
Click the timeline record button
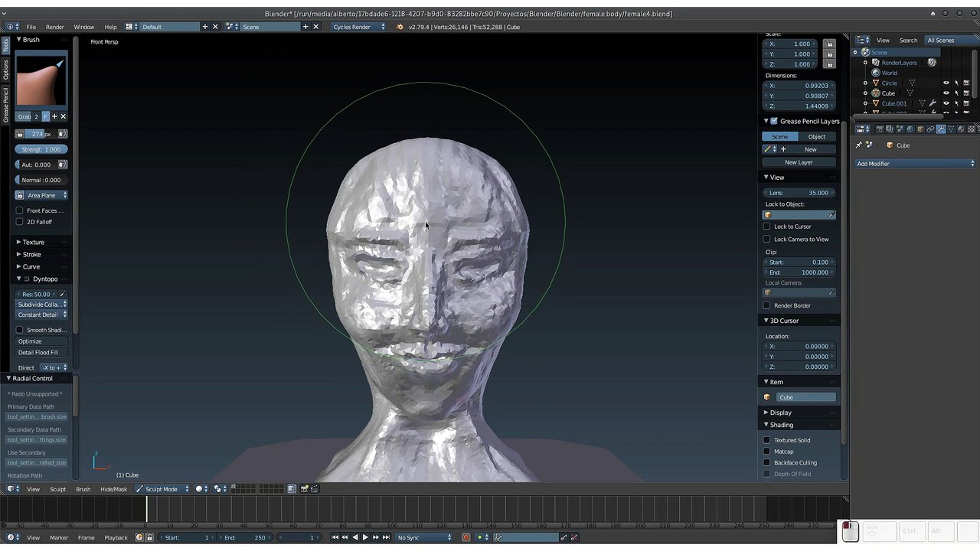[x=465, y=537]
